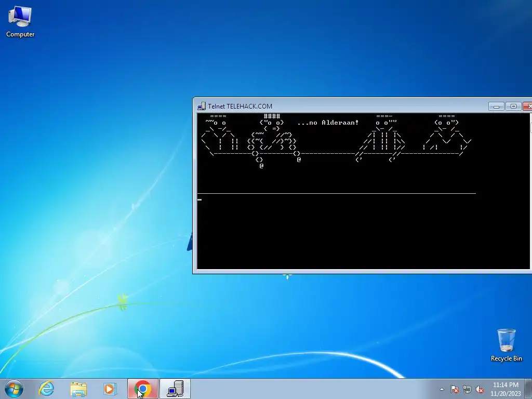Viewport: 532px width, 399px height.
Task: Show hidden system tray icons arrow
Action: coord(442,389)
